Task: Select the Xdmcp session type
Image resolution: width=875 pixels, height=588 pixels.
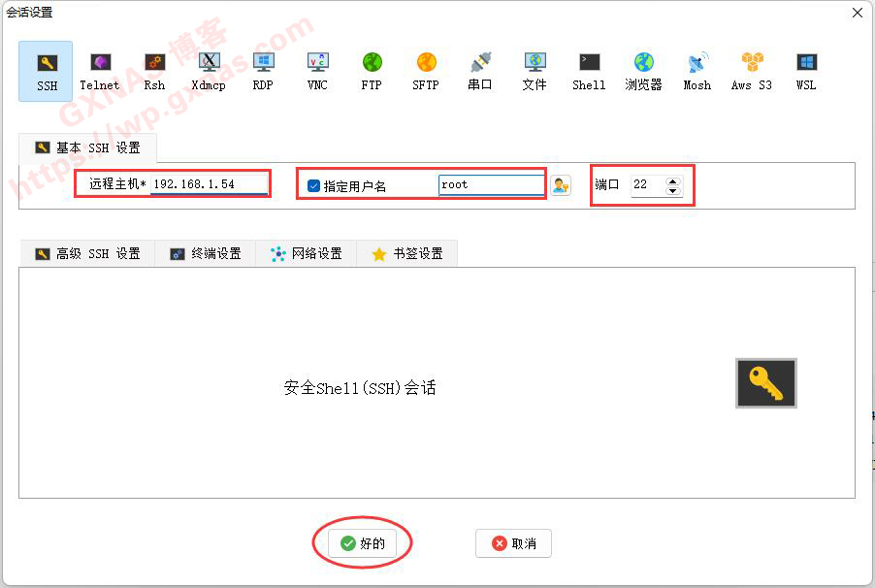Action: 209,71
